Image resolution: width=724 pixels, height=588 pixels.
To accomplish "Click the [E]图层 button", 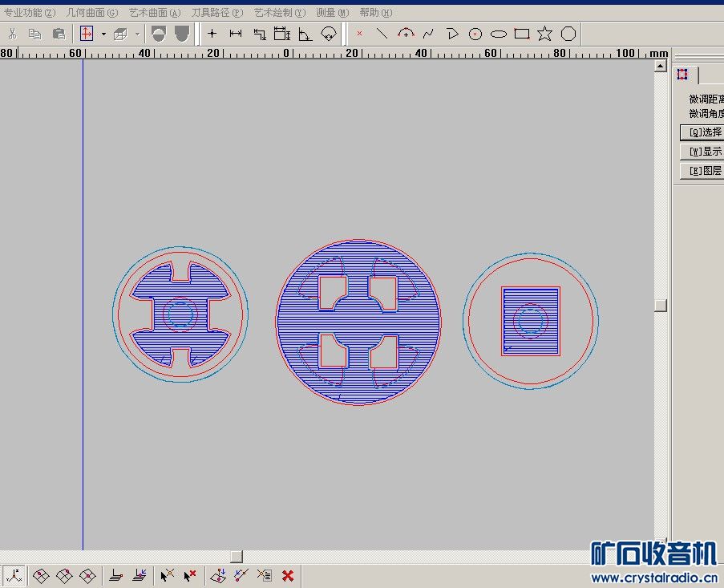I will pos(702,171).
